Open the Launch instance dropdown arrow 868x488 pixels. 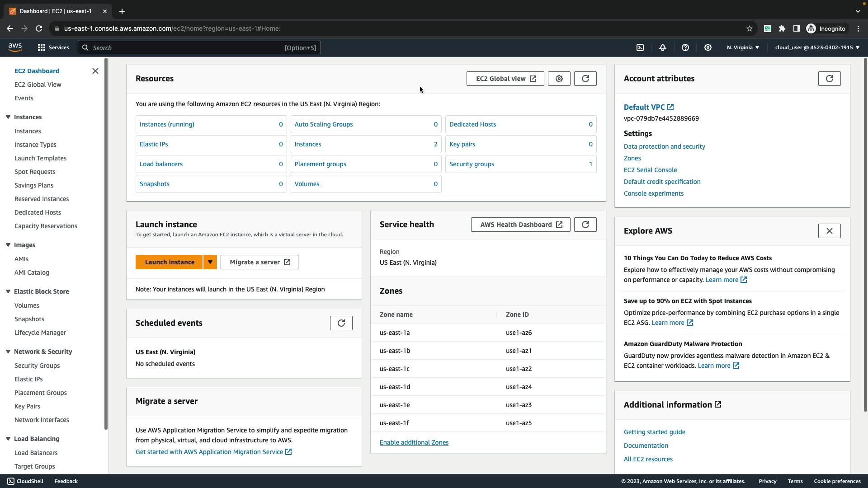pos(210,262)
